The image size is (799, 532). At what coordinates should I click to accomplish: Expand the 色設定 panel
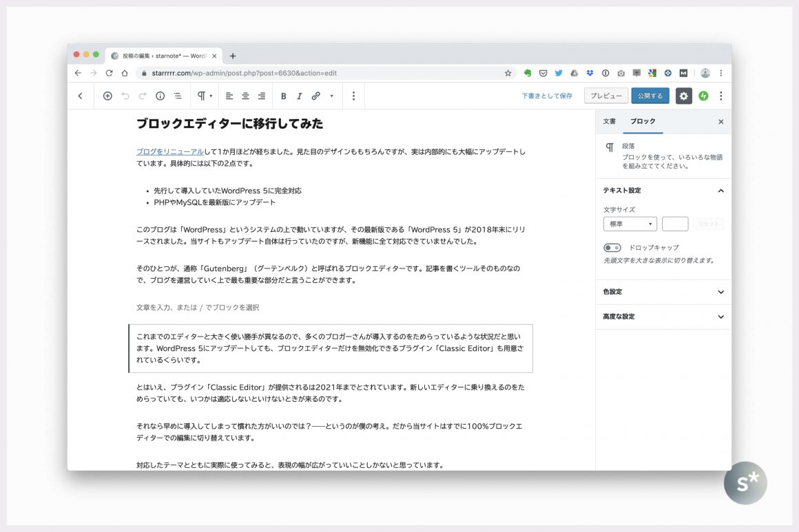663,292
